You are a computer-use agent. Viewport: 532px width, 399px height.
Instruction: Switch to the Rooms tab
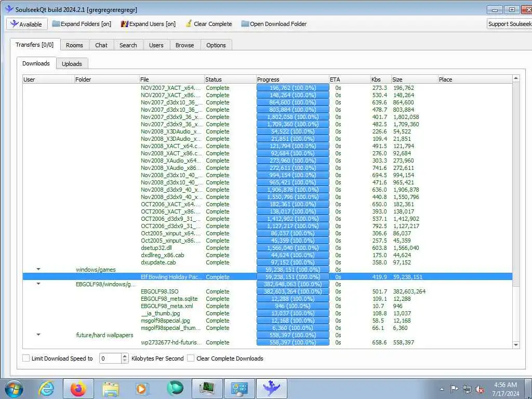coord(74,45)
